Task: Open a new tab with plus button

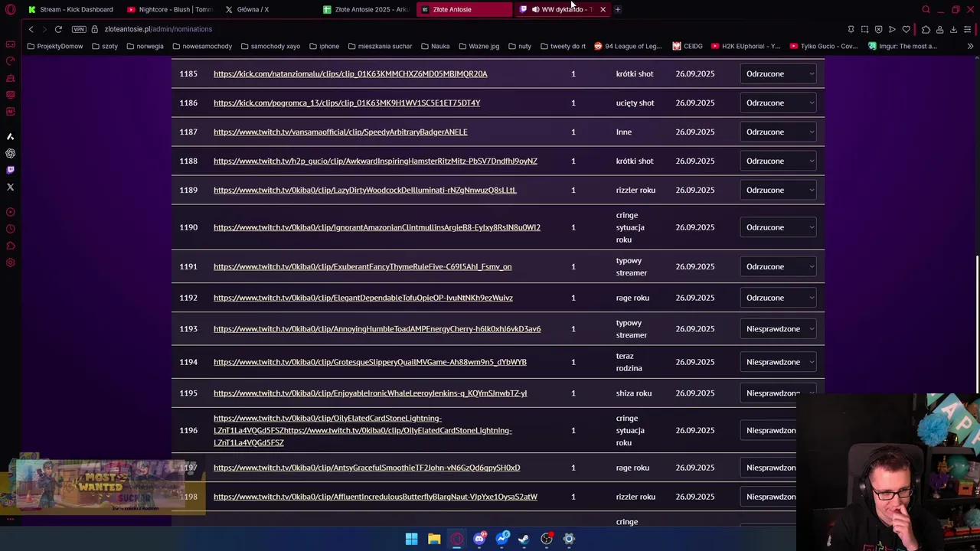Action: click(617, 9)
